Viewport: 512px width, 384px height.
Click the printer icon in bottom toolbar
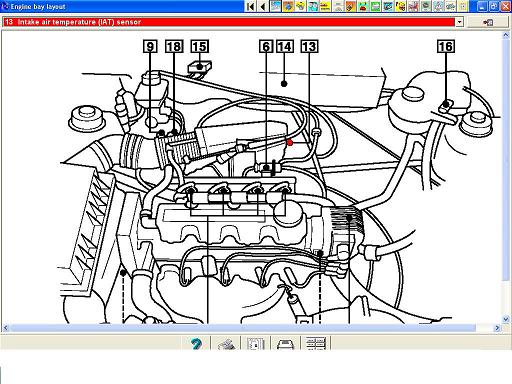coord(226,344)
